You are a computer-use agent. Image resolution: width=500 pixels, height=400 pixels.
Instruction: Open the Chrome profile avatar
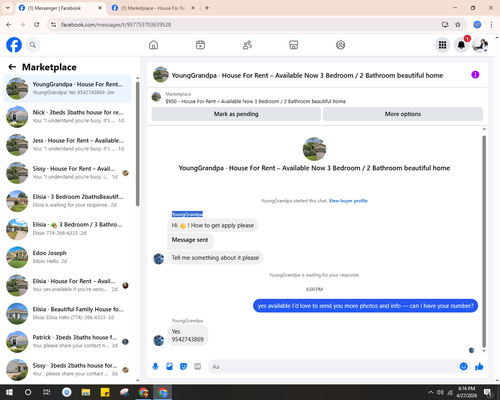pyautogui.click(x=477, y=25)
